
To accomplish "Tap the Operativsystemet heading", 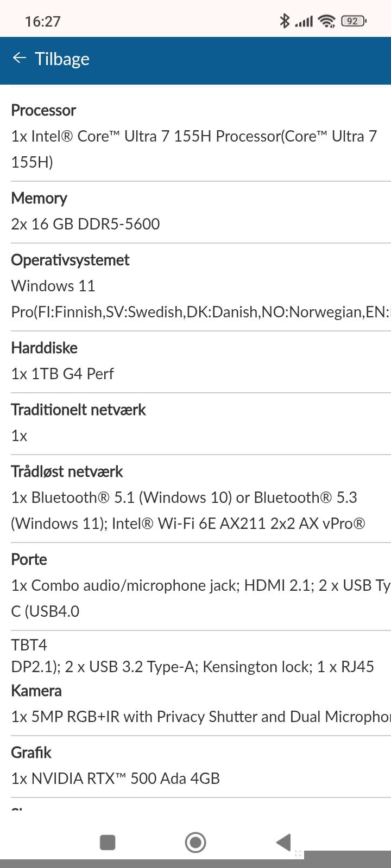I will point(70,260).
